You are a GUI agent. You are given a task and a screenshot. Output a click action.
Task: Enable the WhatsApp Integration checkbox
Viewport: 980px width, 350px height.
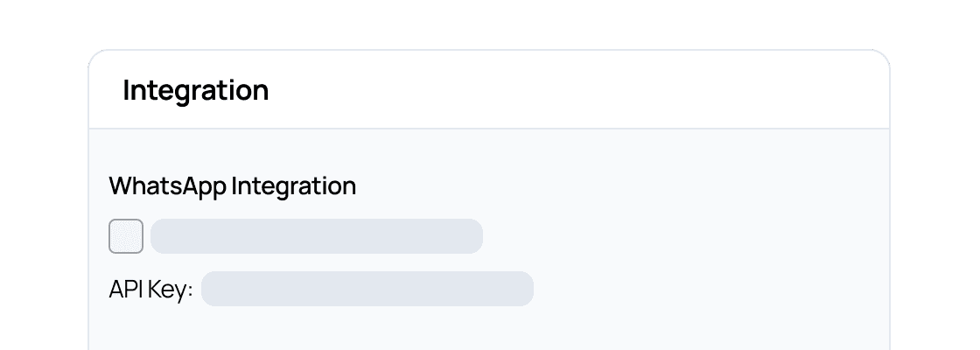(x=126, y=236)
